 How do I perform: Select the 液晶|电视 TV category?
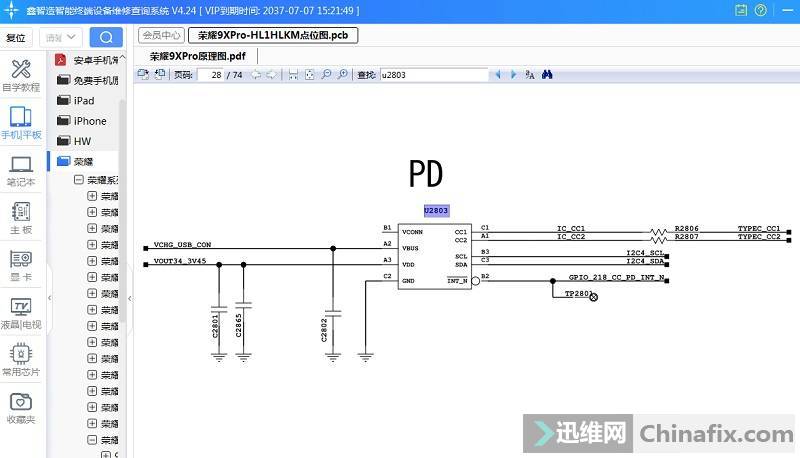click(x=21, y=312)
